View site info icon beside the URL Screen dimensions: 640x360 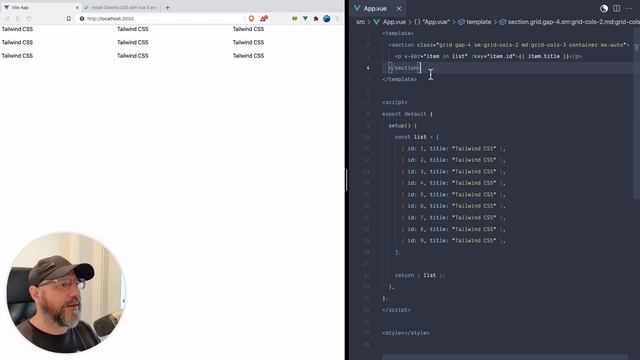[x=82, y=19]
